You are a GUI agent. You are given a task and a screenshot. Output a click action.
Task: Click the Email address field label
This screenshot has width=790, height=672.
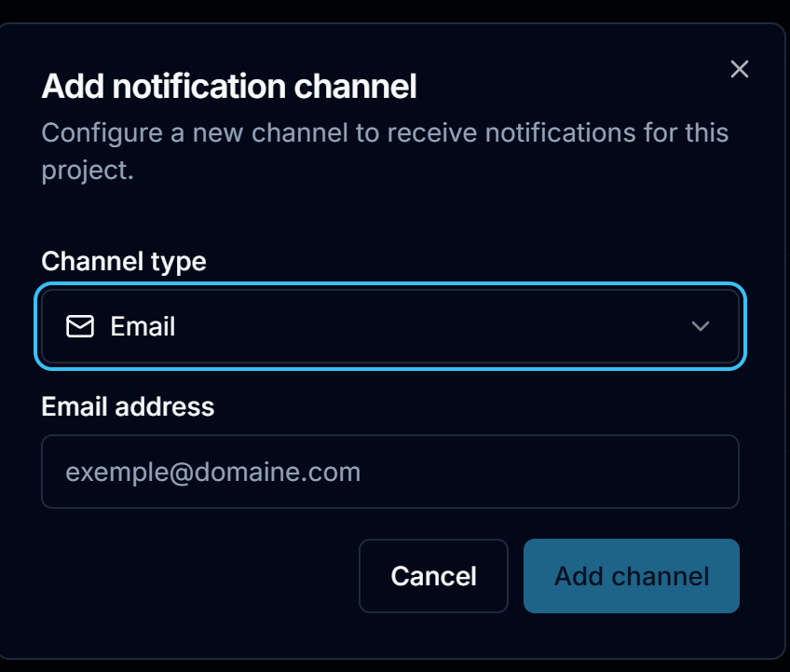click(x=128, y=406)
